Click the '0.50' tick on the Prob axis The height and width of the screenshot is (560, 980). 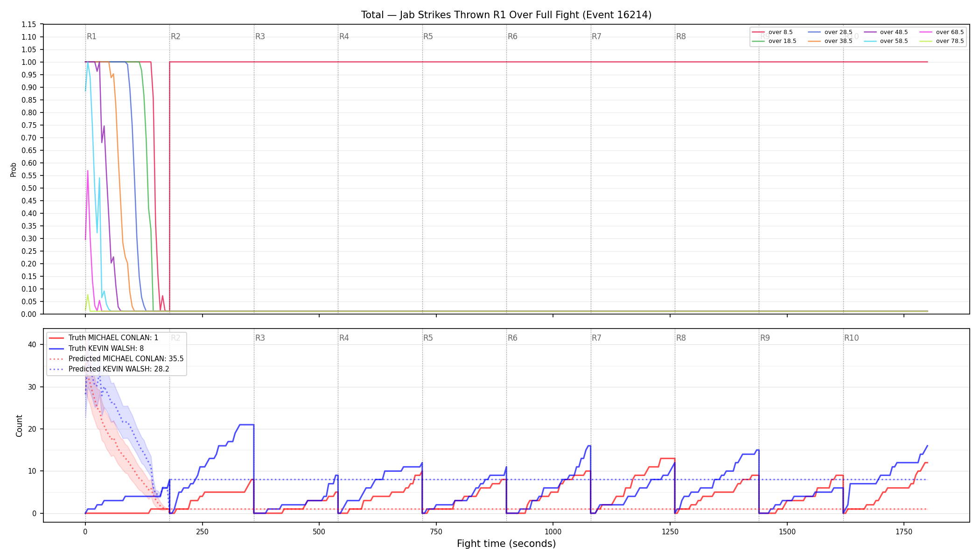point(29,188)
